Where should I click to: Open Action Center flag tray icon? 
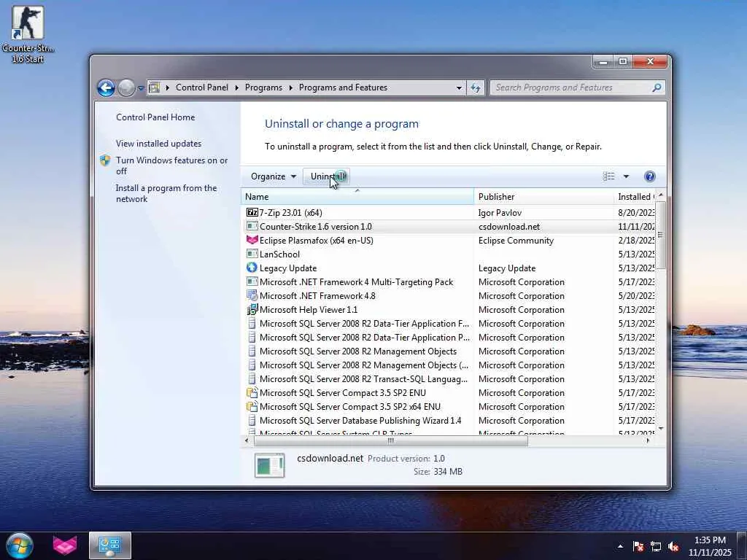pyautogui.click(x=638, y=546)
